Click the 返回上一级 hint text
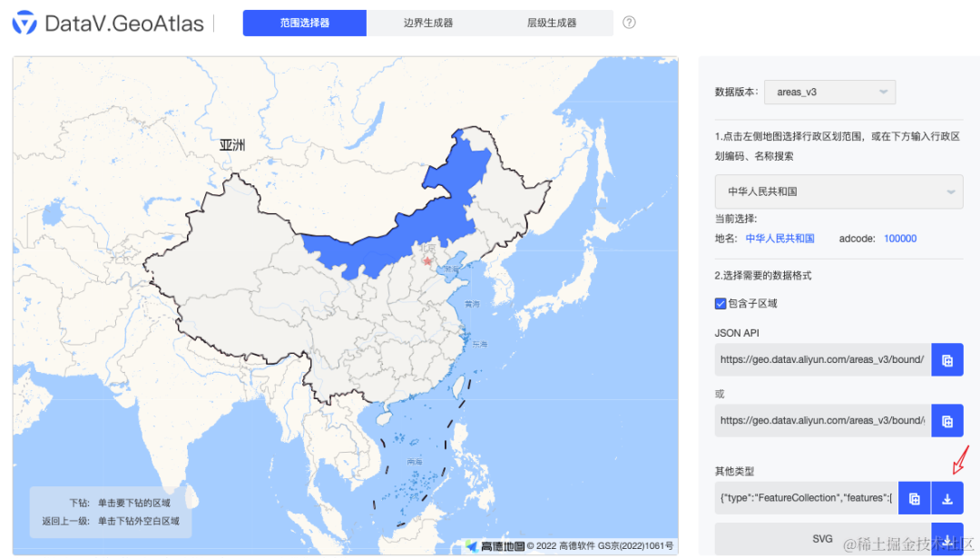980x558 pixels. click(111, 521)
